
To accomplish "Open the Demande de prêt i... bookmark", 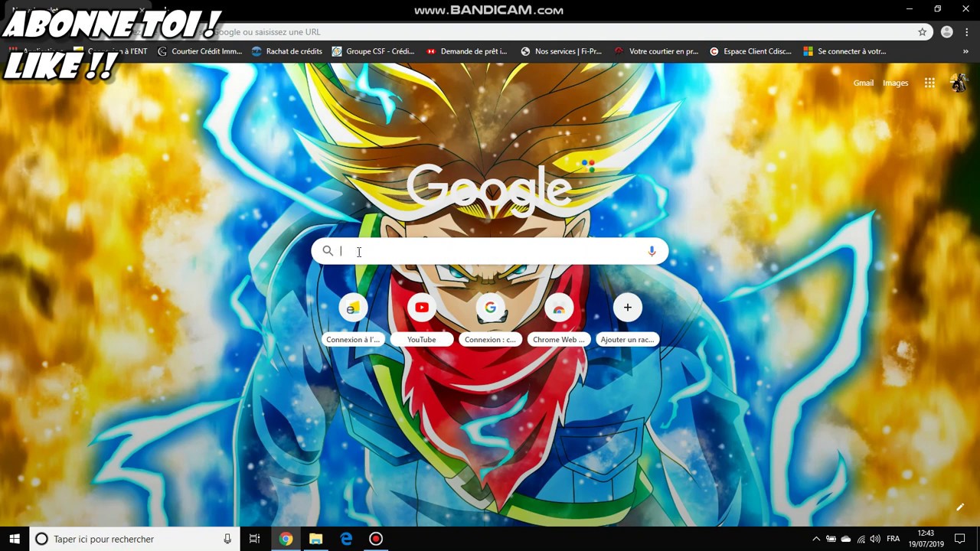I will tap(467, 51).
